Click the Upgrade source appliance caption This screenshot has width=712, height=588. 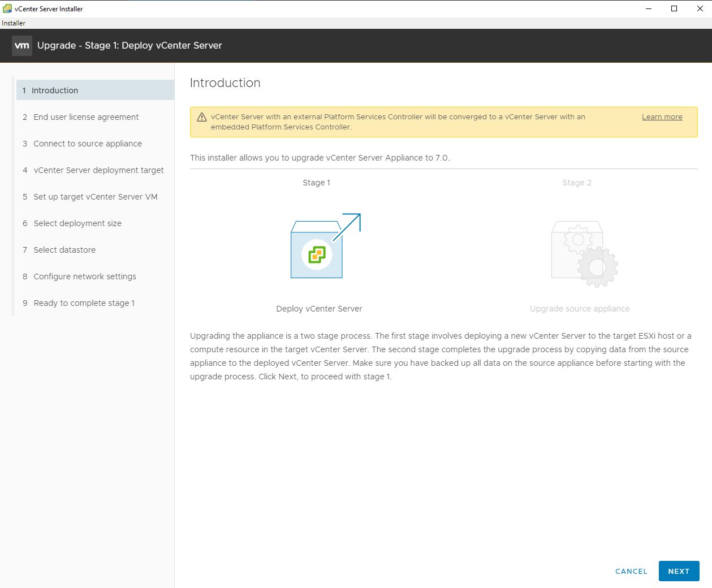click(580, 309)
